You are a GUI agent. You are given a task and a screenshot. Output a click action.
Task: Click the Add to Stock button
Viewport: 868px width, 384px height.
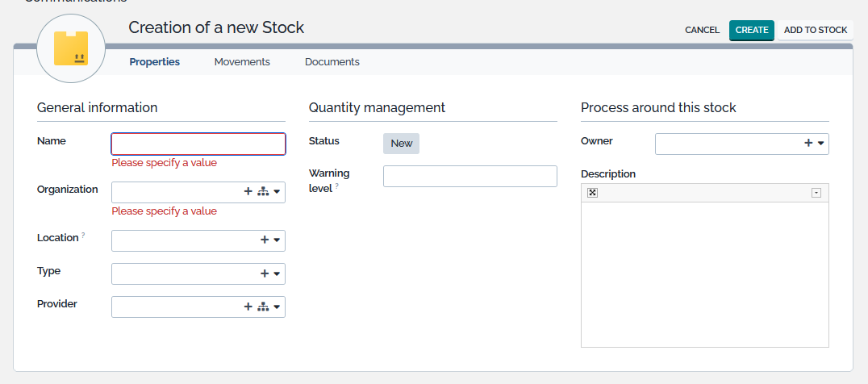(x=816, y=31)
